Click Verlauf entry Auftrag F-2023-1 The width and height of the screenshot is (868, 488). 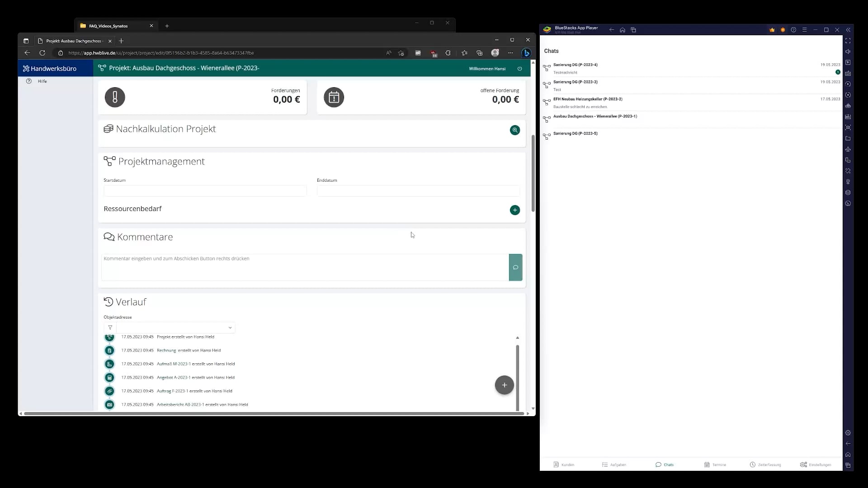click(x=194, y=391)
